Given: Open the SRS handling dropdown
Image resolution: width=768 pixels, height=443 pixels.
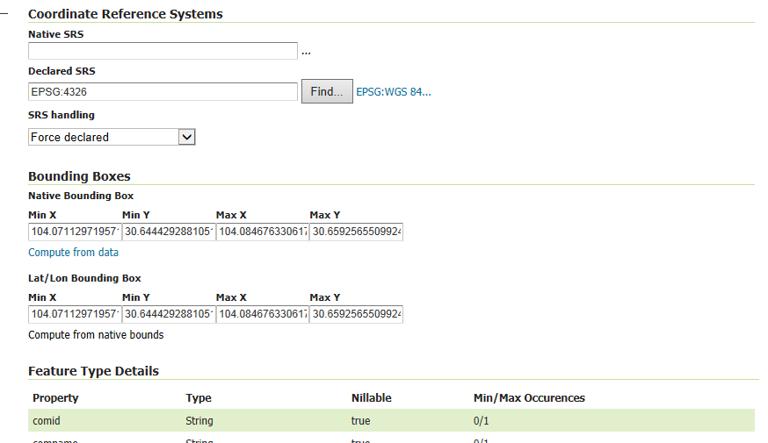Looking at the screenshot, I should point(111,137).
